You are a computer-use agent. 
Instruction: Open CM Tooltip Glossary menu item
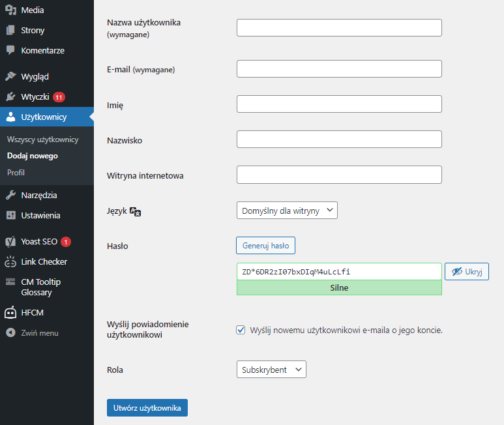coord(47,287)
